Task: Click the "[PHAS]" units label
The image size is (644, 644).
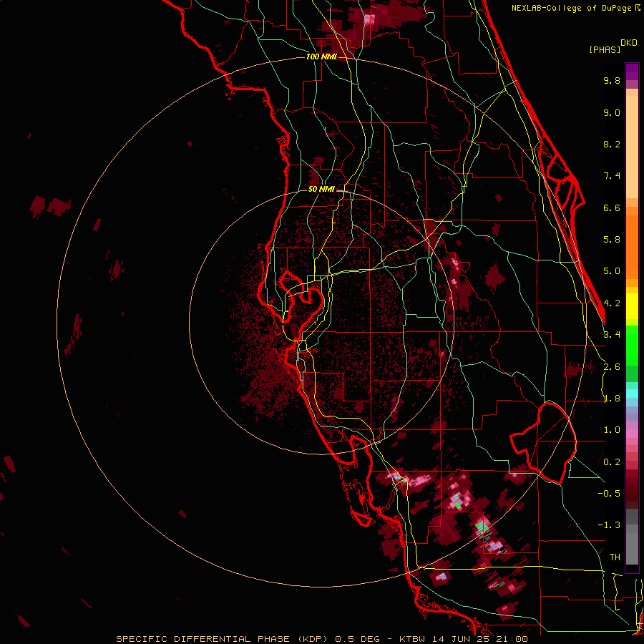Action: 605,49
